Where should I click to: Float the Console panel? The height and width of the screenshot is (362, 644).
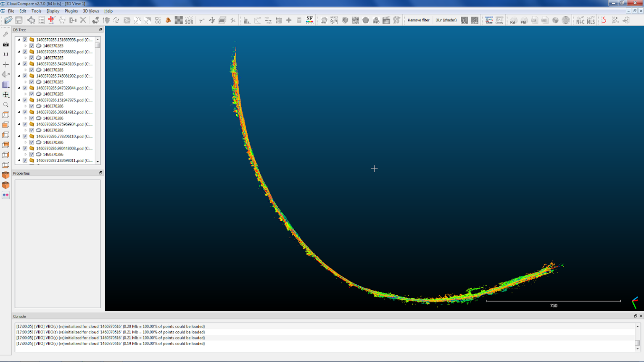(x=635, y=316)
